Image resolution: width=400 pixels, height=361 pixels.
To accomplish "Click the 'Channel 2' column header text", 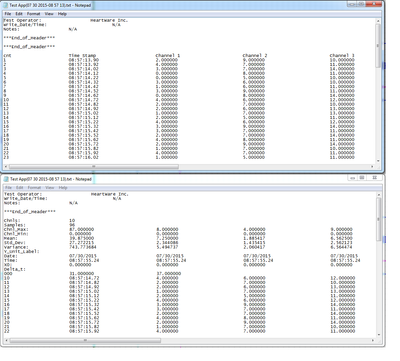I will coord(255,55).
